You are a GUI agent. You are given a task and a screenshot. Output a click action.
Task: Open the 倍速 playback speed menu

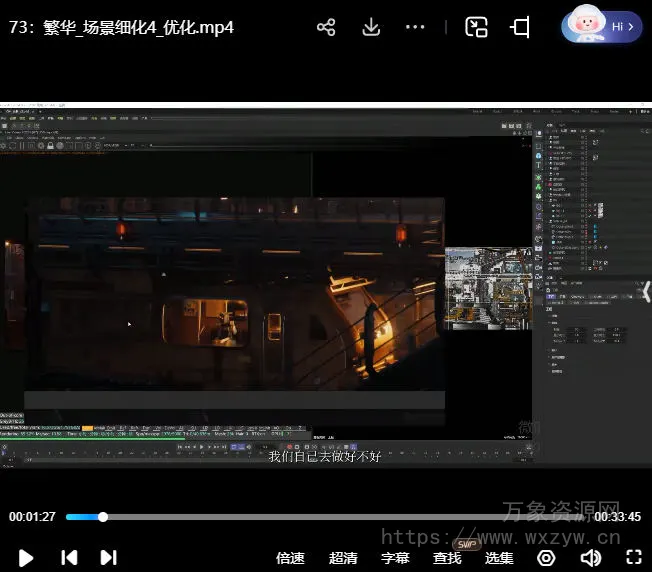click(x=290, y=558)
